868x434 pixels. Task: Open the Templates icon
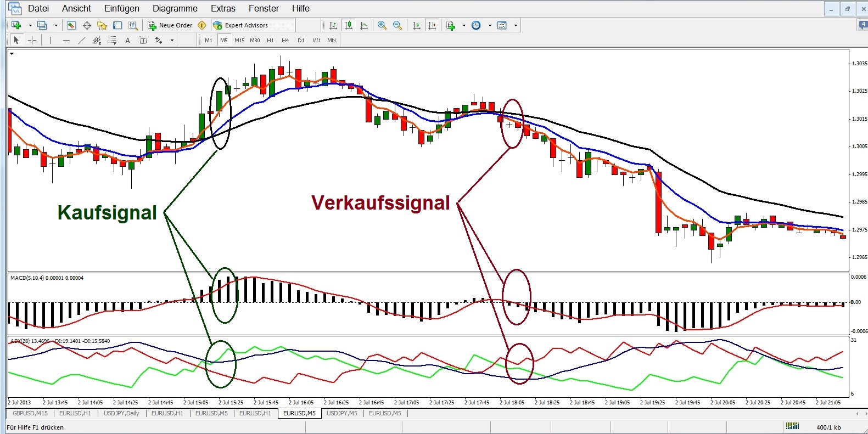pyautogui.click(x=502, y=25)
